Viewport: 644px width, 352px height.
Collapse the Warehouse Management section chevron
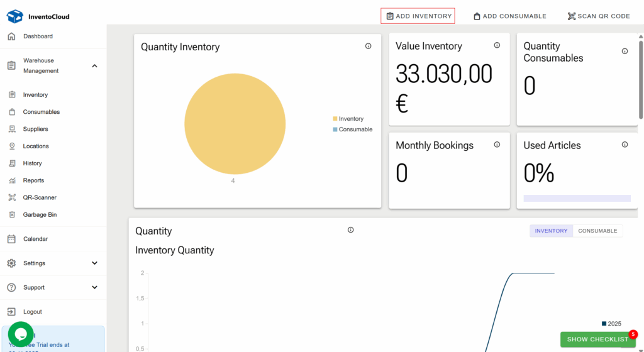94,65
